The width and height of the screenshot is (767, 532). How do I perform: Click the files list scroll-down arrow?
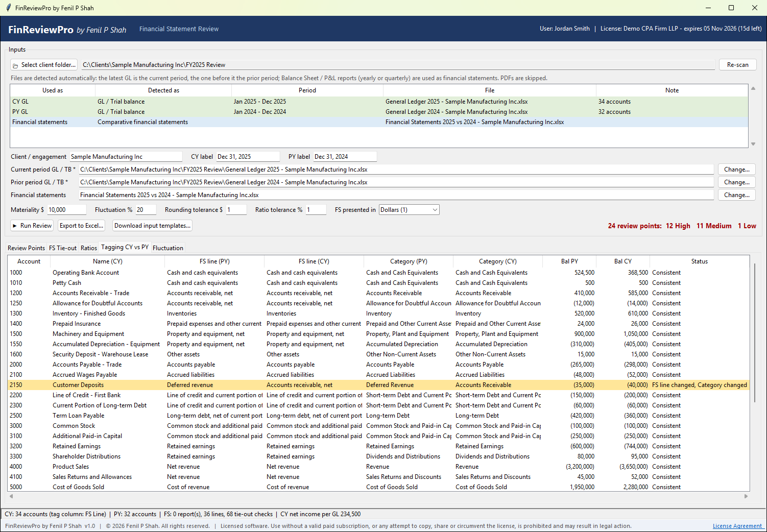pos(753,144)
